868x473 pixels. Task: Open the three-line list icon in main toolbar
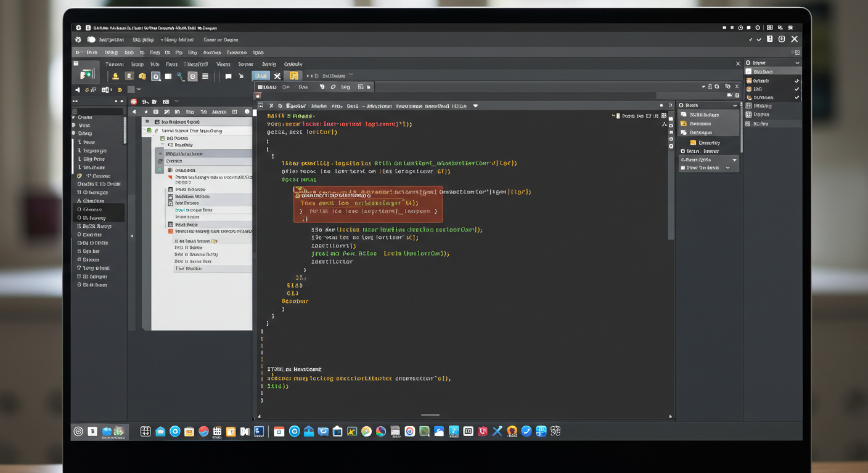click(x=205, y=76)
